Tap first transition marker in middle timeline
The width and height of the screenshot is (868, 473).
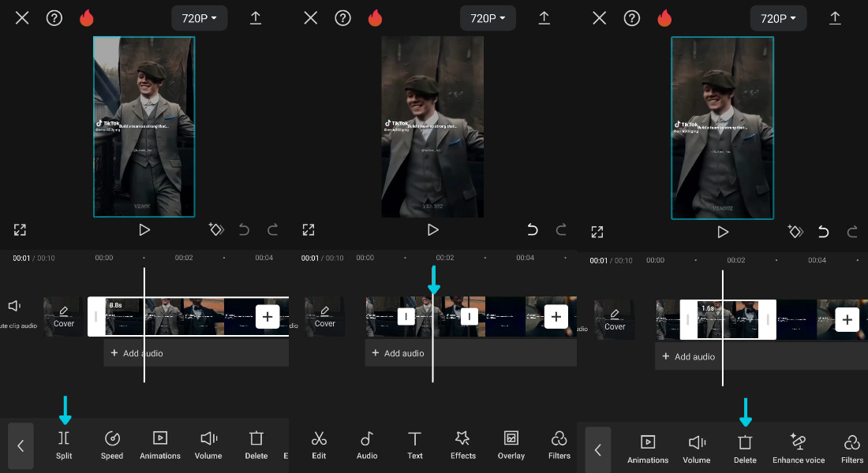(406, 316)
